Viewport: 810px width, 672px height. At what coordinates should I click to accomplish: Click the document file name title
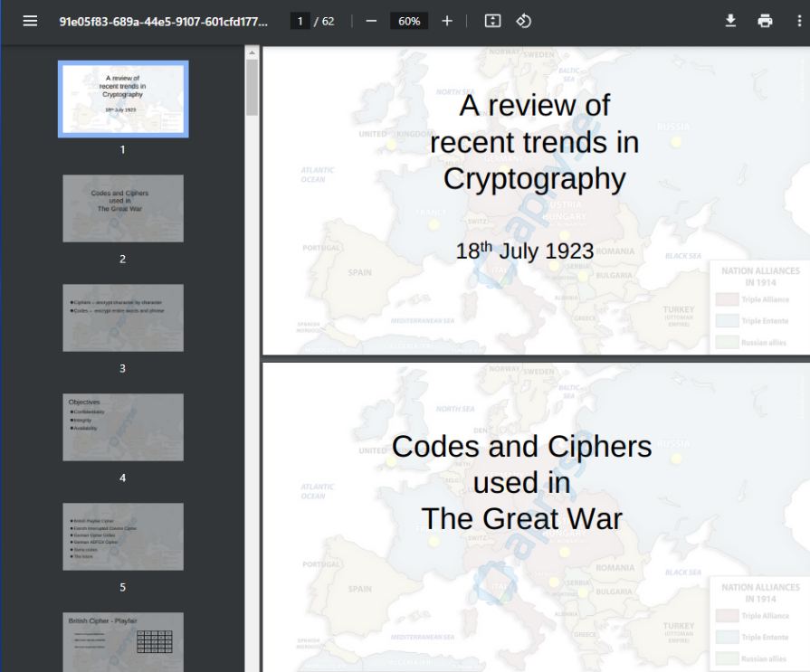pos(163,22)
